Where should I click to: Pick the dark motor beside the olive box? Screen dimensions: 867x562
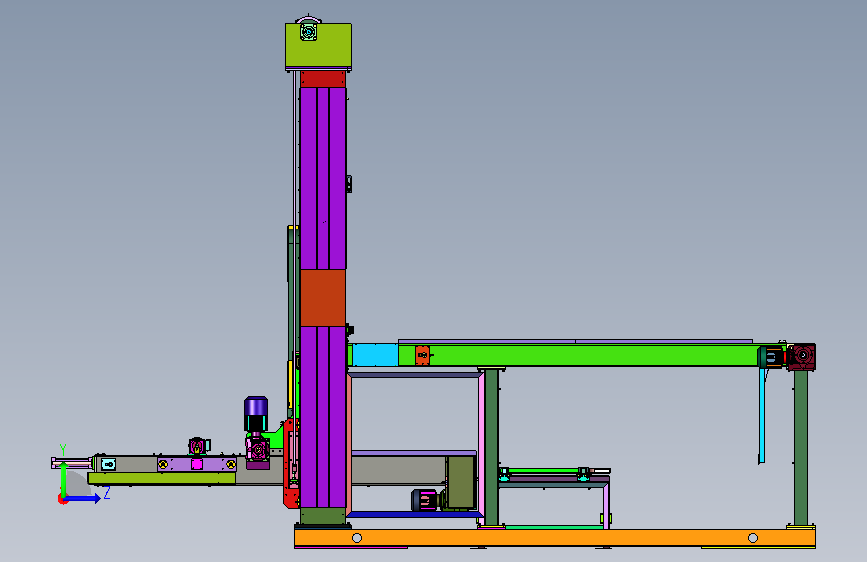[x=425, y=500]
